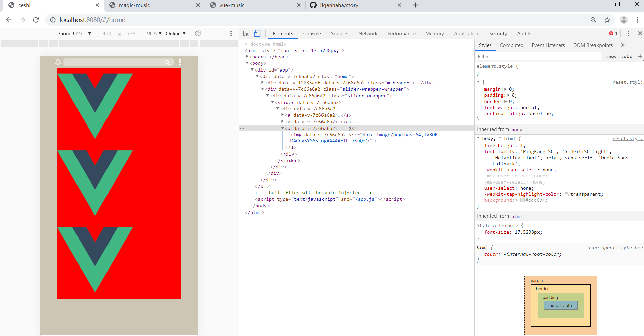Screen dimensions: 644x336
Task: Close the vue-music tab
Action: [x=299, y=5]
